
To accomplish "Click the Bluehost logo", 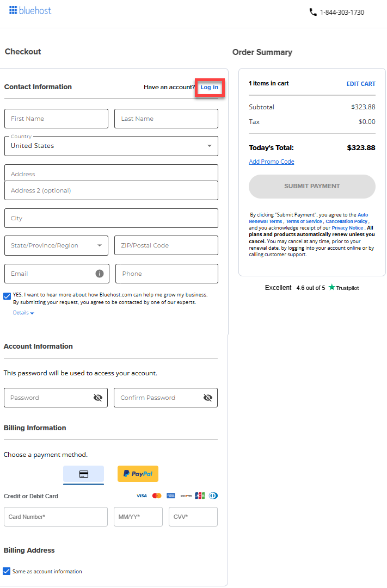I will click(x=30, y=10).
